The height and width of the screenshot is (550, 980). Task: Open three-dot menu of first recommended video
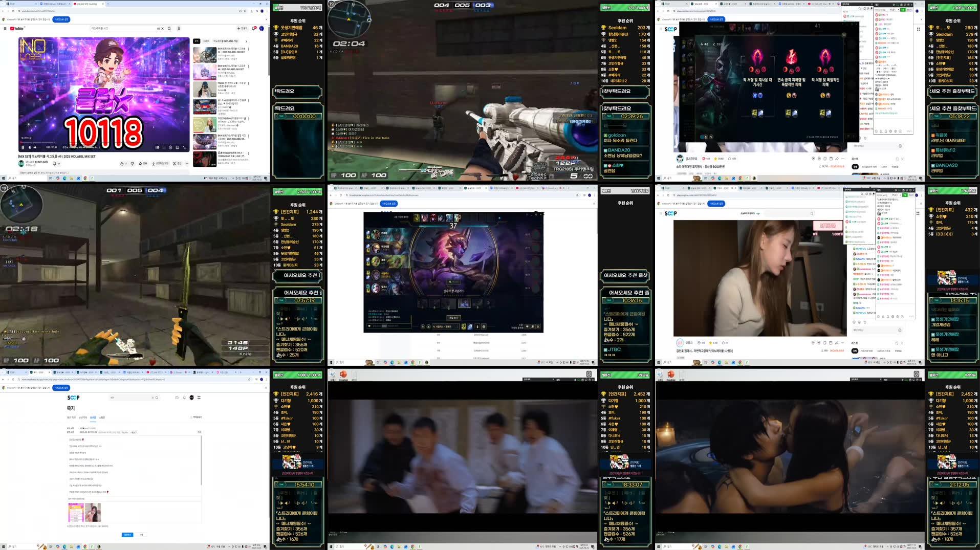point(249,49)
